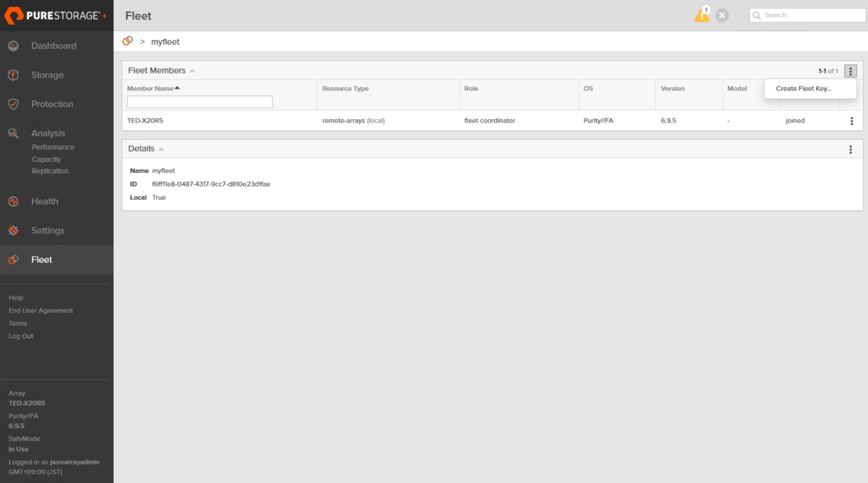This screenshot has height=483, width=868.
Task: Click the Model column header
Action: (737, 89)
